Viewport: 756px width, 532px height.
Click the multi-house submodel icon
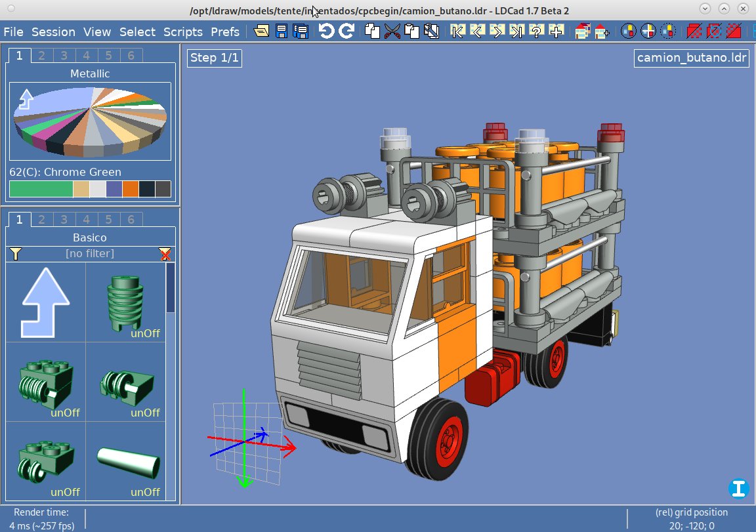583,31
